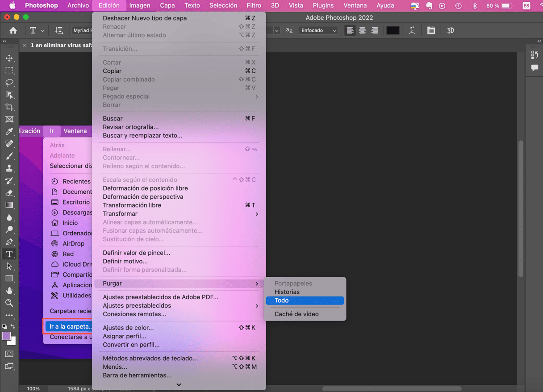The width and height of the screenshot is (543, 392).
Task: Open the Enfocado anti-aliasing dropdown
Action: click(x=318, y=30)
